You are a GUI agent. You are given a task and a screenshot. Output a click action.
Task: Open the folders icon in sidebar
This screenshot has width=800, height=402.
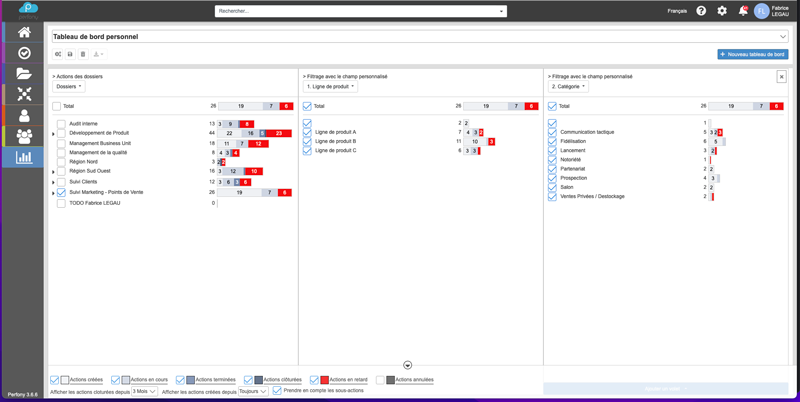(x=24, y=74)
